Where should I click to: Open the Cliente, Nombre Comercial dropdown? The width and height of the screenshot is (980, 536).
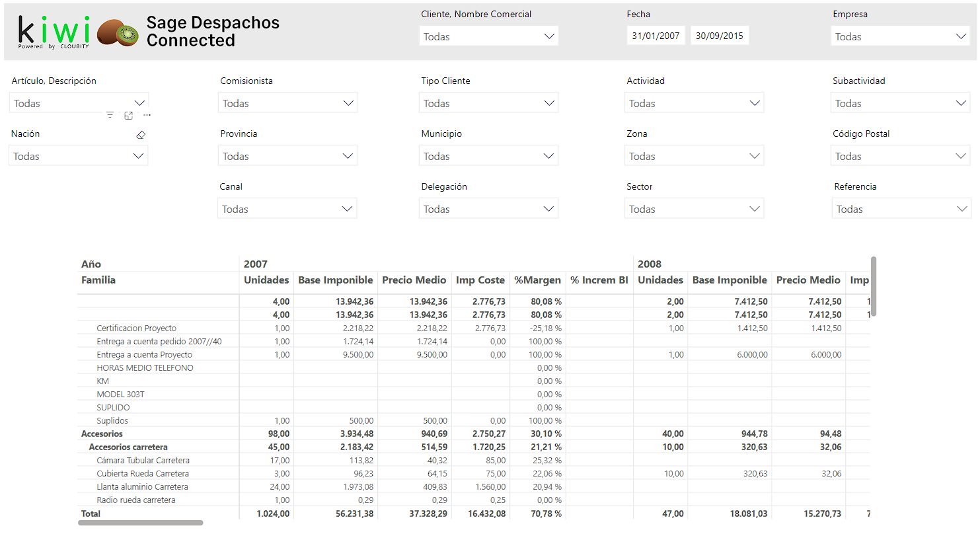coord(489,36)
